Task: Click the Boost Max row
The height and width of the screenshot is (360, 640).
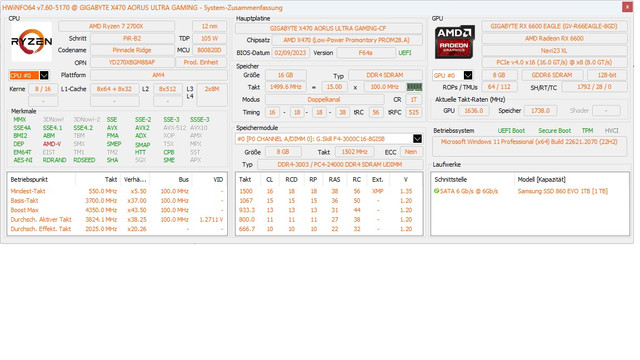Action: tap(117, 210)
